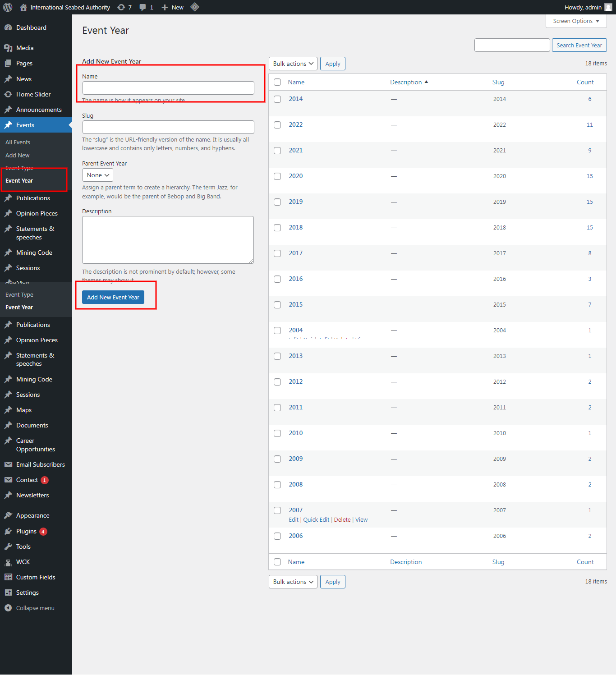This screenshot has height=675, width=616.
Task: Click the Home Slider icon
Action: tap(8, 94)
